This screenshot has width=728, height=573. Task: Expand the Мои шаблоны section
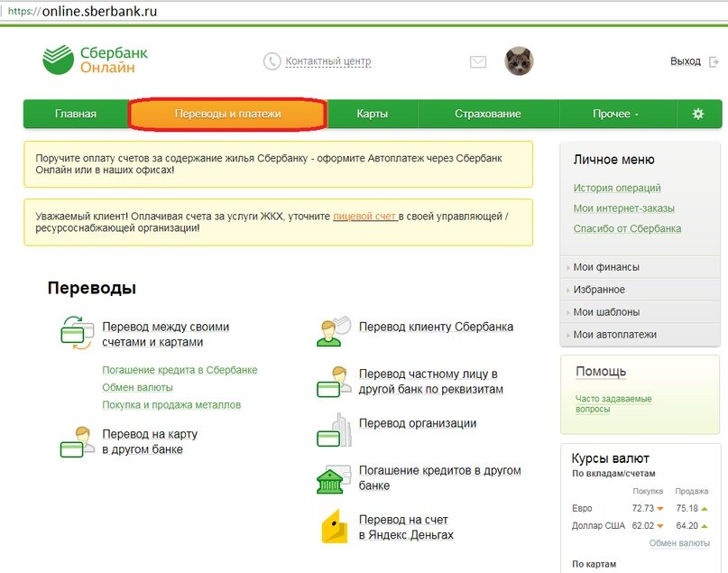coord(640,312)
